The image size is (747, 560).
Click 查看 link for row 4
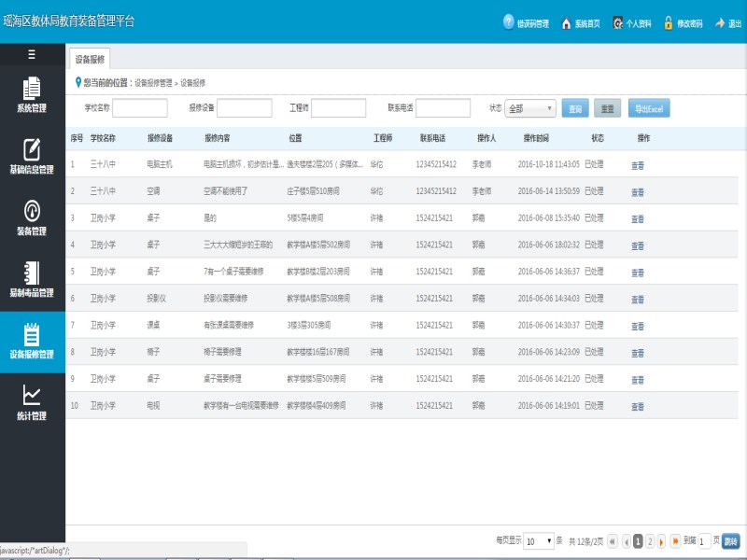tap(638, 245)
